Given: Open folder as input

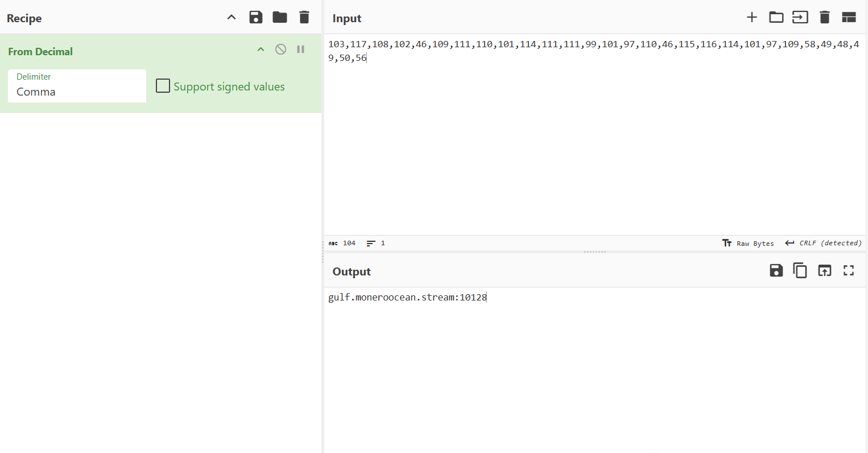Looking at the screenshot, I should point(776,17).
